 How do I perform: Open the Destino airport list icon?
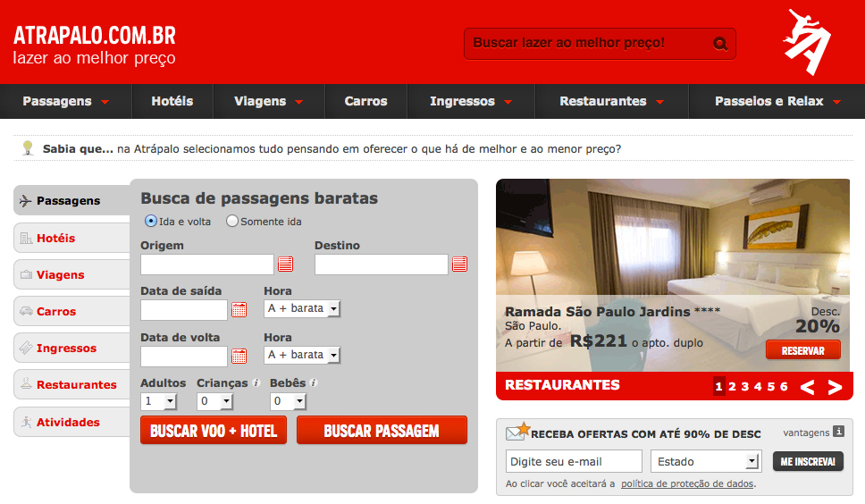(x=459, y=264)
